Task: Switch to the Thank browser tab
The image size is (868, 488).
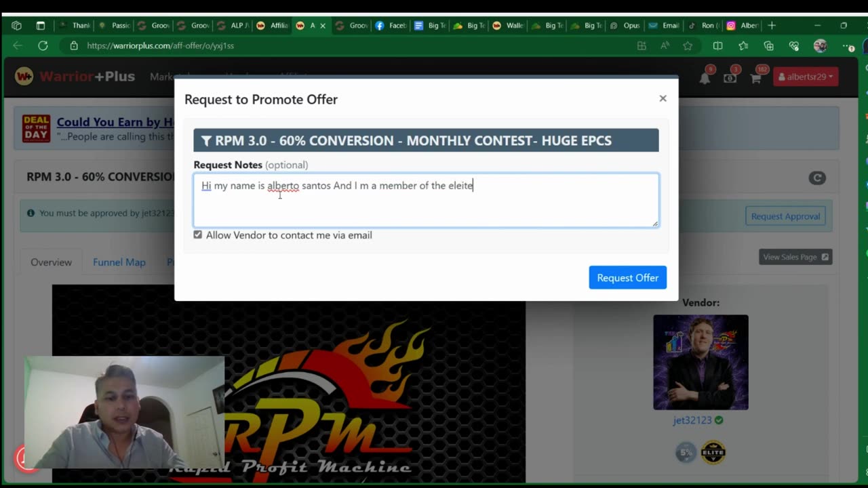Action: click(x=75, y=26)
